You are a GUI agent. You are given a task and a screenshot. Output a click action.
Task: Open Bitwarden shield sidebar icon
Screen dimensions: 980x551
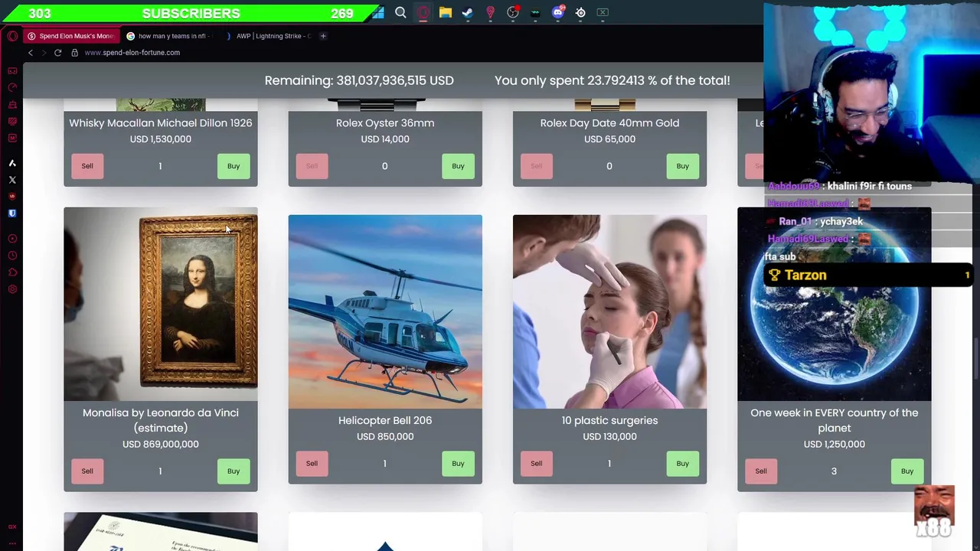[12, 214]
